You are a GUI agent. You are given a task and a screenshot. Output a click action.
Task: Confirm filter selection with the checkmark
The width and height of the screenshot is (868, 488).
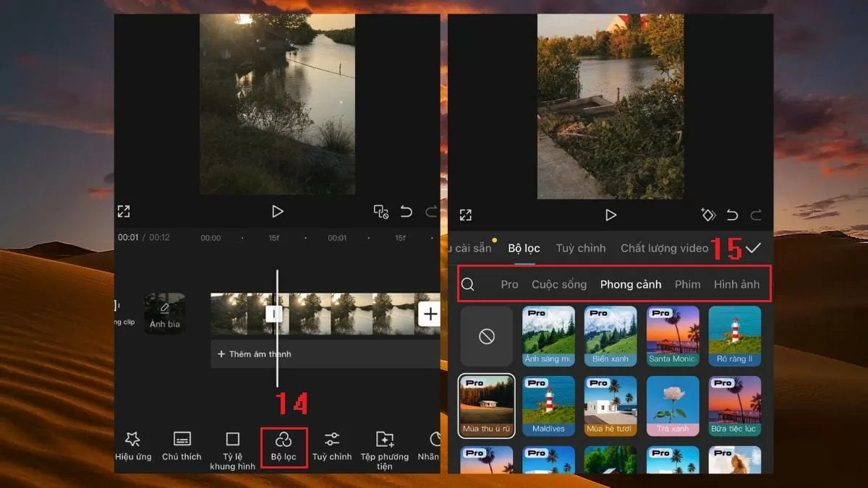tap(754, 247)
